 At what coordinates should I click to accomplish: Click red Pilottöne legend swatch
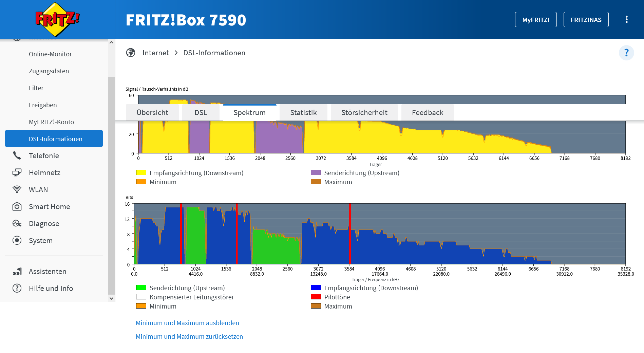316,297
